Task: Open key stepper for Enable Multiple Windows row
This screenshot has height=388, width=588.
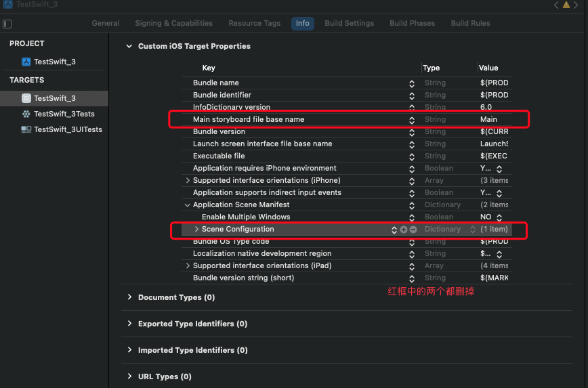Action: coord(412,218)
